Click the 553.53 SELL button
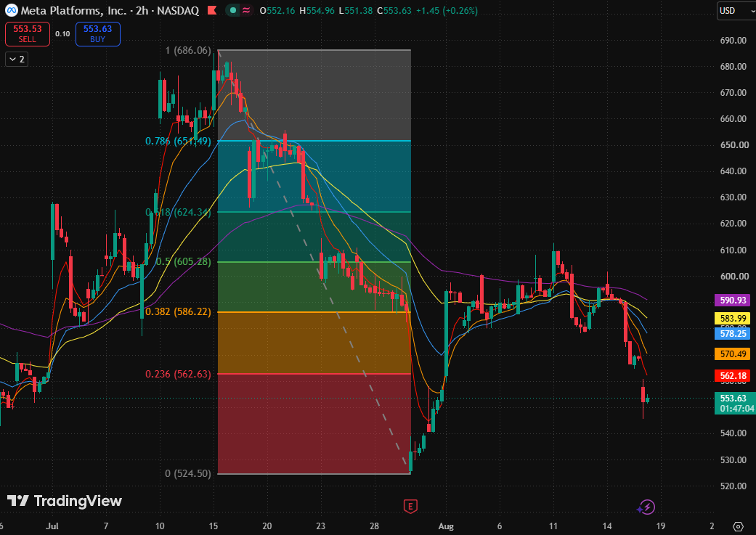The height and width of the screenshot is (535, 756). point(28,33)
